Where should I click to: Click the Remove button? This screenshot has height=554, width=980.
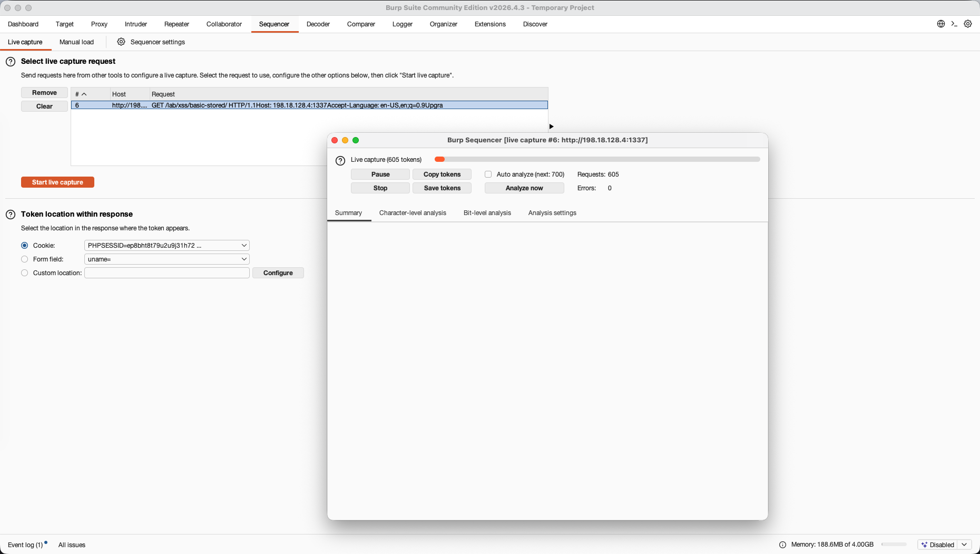pos(44,92)
